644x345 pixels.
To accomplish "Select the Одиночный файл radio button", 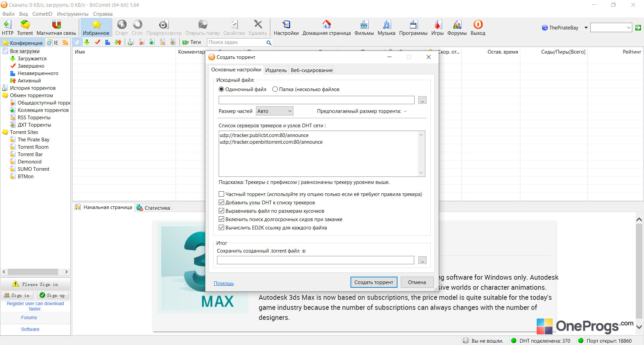I will [221, 89].
